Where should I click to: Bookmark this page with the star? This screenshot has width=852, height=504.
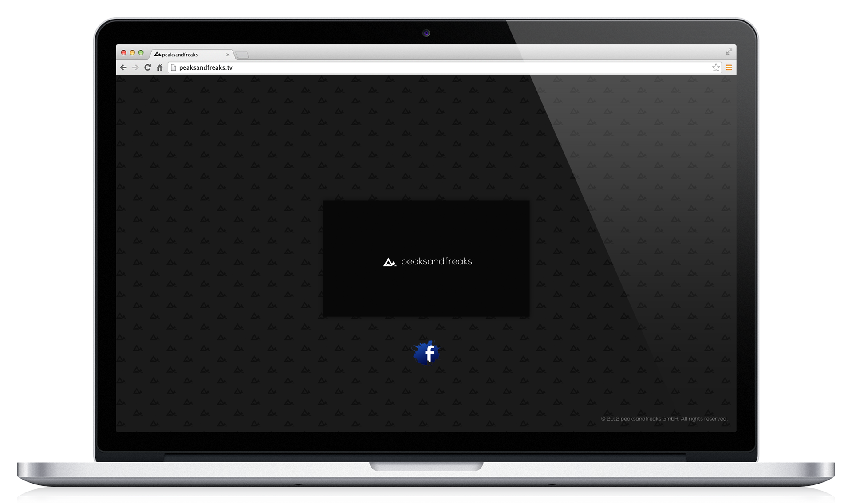tap(716, 67)
